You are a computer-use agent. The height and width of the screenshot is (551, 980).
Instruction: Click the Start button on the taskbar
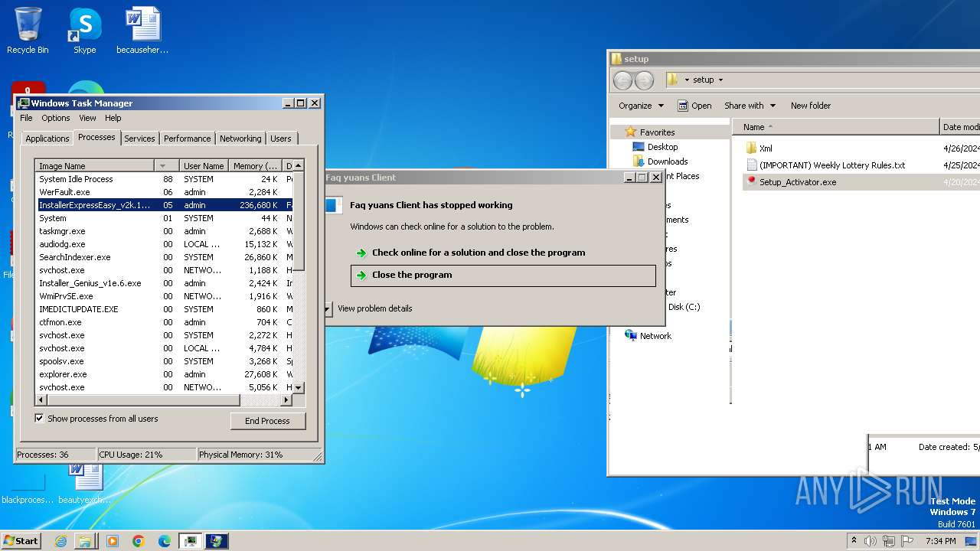point(21,541)
